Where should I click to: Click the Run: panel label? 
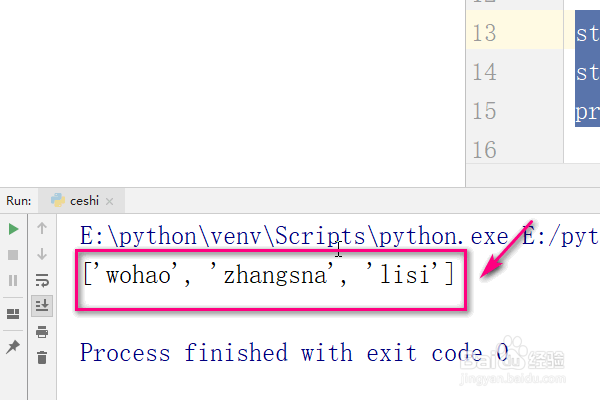tap(19, 201)
